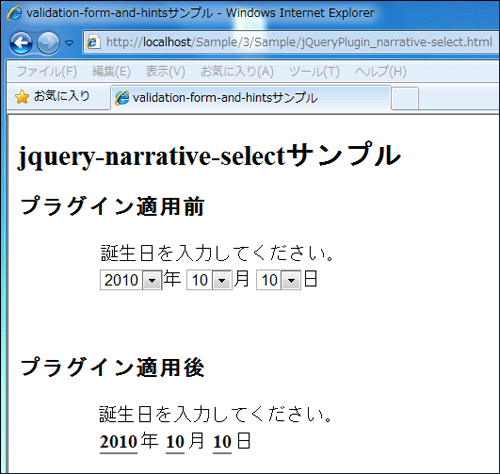This screenshot has width=500, height=474.
Task: Select the validation-form-and-hintsサンプル tab
Action: pyautogui.click(x=250, y=98)
